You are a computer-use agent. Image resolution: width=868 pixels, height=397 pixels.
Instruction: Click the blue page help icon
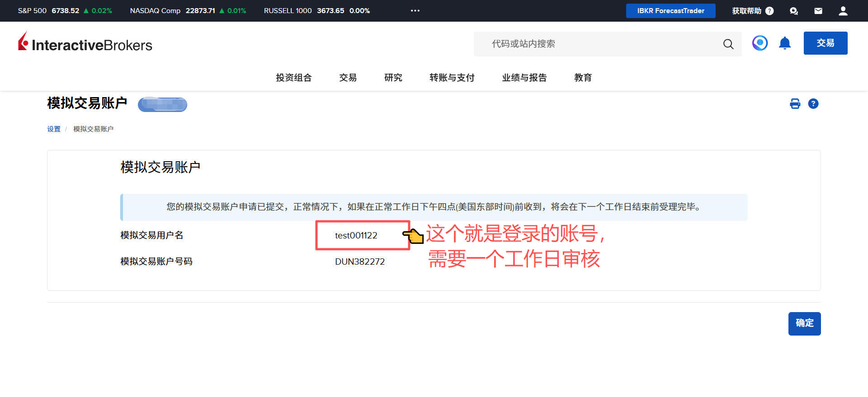coord(813,104)
